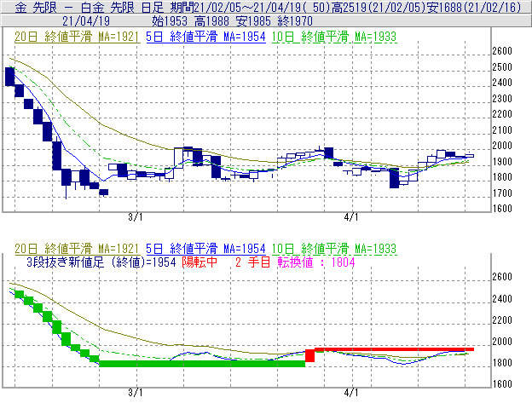Click the red reversal block in the lower chart

point(309,355)
